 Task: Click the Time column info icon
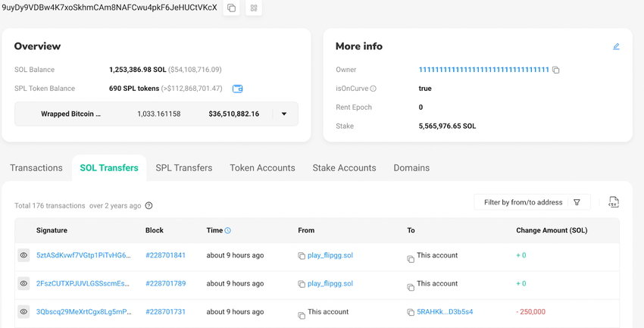click(x=228, y=230)
